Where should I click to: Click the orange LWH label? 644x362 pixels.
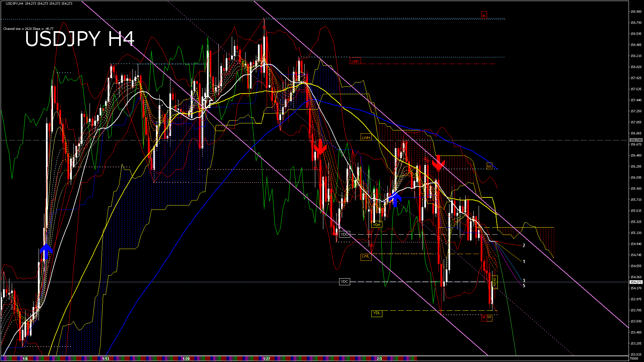366,137
